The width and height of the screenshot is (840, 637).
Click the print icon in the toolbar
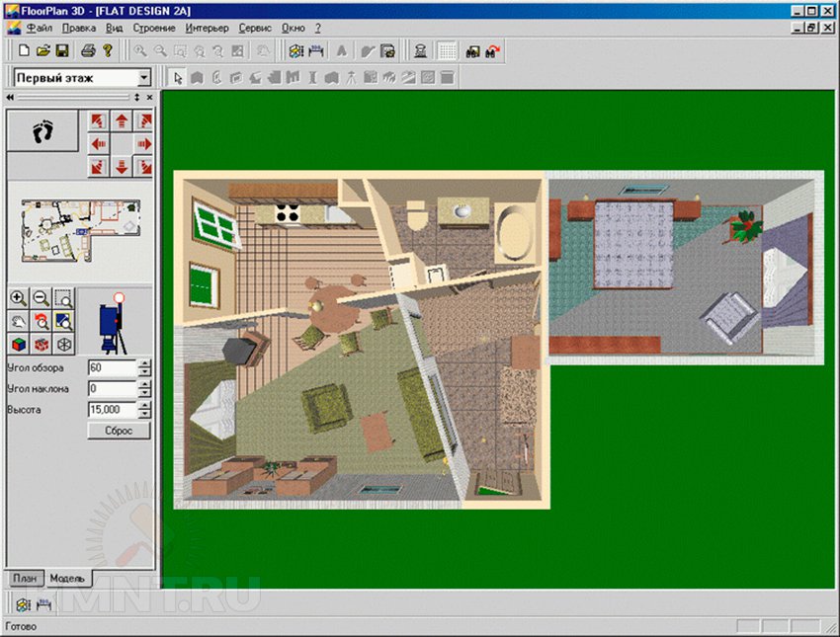coord(88,49)
